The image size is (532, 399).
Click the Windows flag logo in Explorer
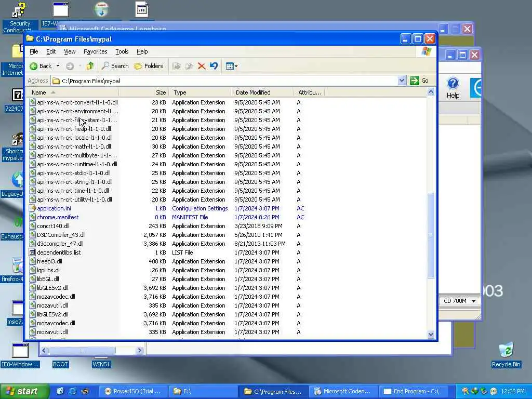[x=426, y=51]
